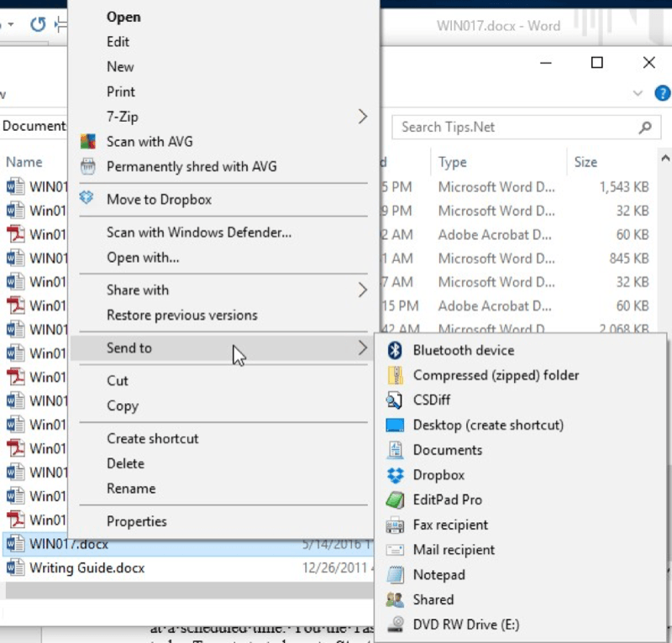This screenshot has width=672, height=643.
Task: Click the 1,543 KB size cell
Action: [x=624, y=187]
